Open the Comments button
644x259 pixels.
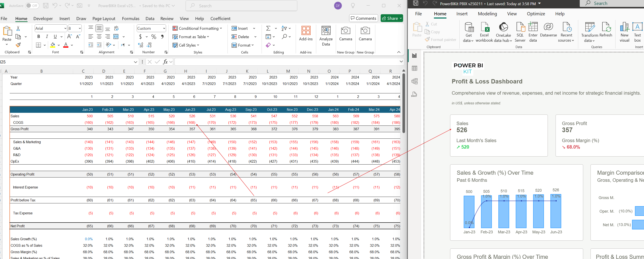click(x=363, y=18)
